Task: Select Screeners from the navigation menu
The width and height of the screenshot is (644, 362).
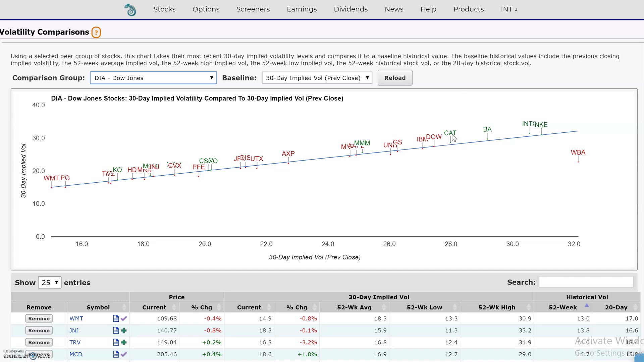Action: click(x=253, y=9)
